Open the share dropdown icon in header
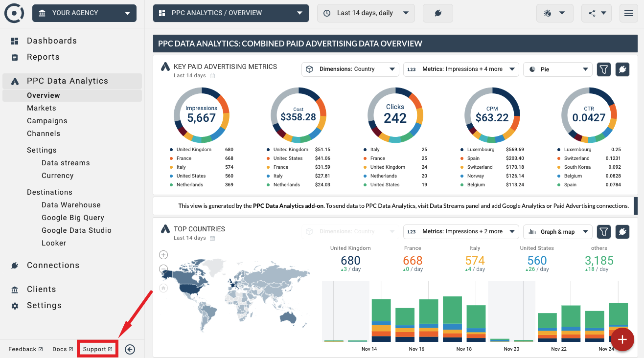Screen dimensions: 644x358 click(x=597, y=13)
